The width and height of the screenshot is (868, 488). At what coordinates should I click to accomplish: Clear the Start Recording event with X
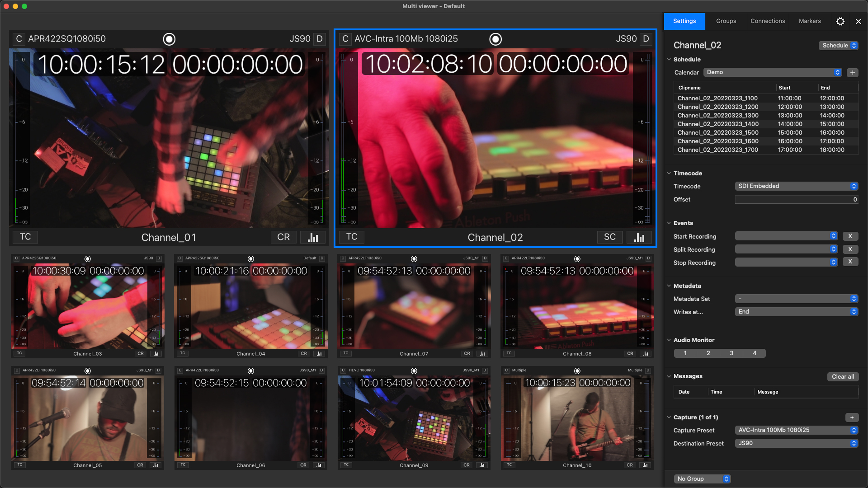pyautogui.click(x=850, y=236)
